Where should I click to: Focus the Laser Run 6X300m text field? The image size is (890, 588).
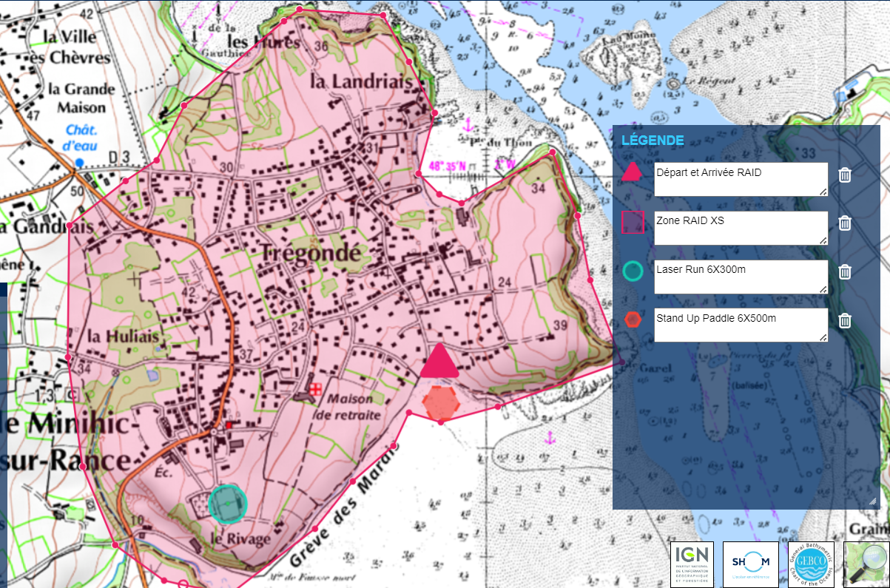[740, 276]
